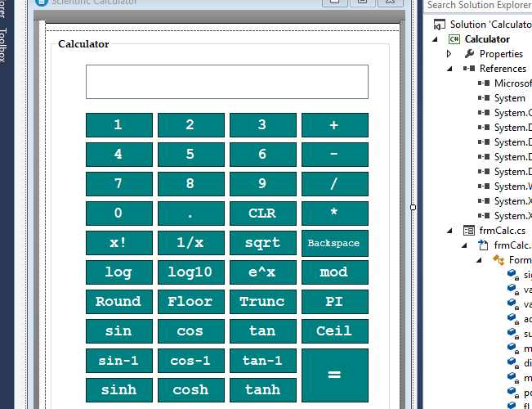The height and width of the screenshot is (409, 532).
Task: Collapse the frmCalc.cs node arrow
Action: [x=450, y=231]
